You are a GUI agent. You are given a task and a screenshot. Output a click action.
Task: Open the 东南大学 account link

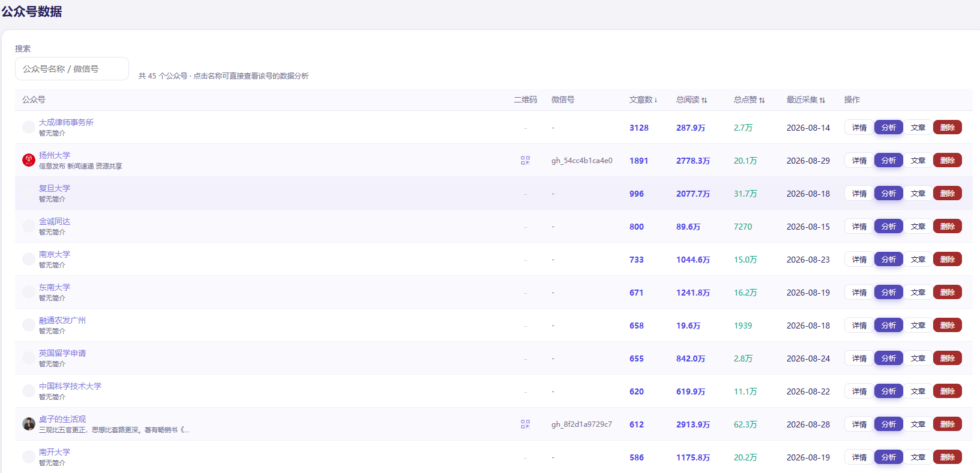55,287
